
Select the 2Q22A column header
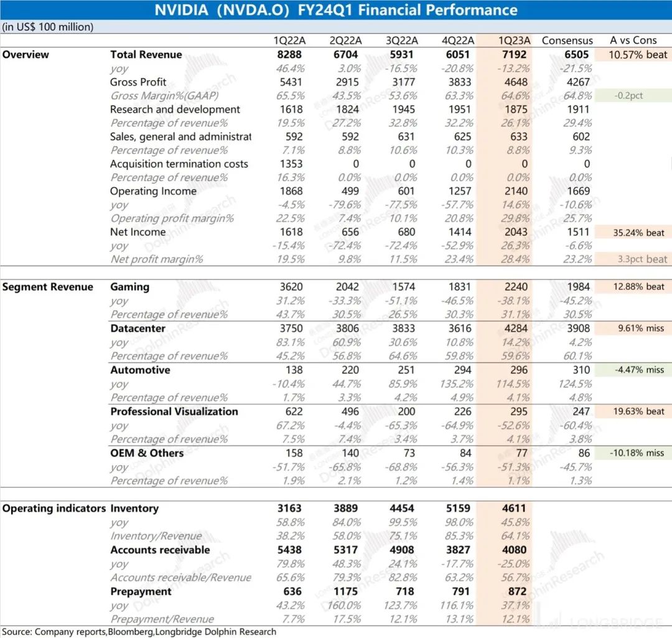345,40
